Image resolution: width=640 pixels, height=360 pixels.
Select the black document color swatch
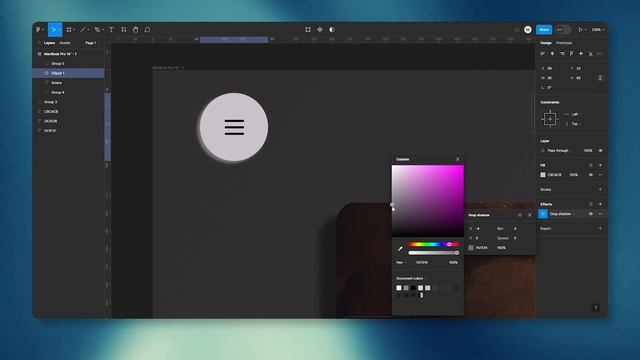click(x=413, y=288)
